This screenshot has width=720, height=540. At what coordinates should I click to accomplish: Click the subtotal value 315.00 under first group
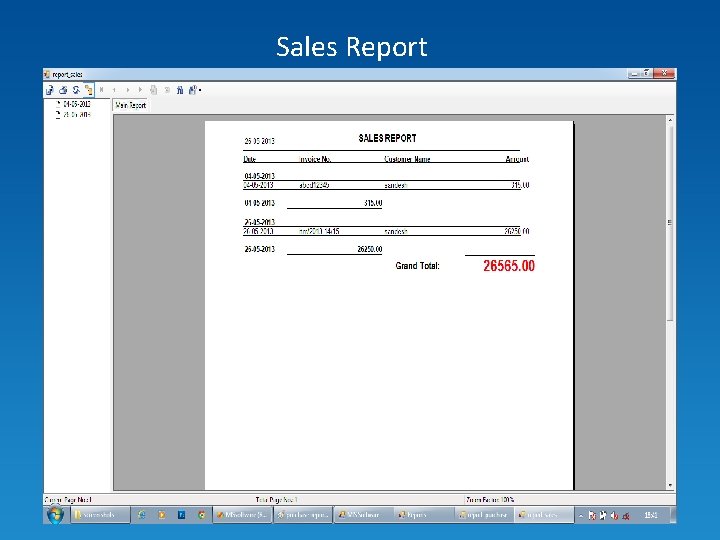coord(373,202)
